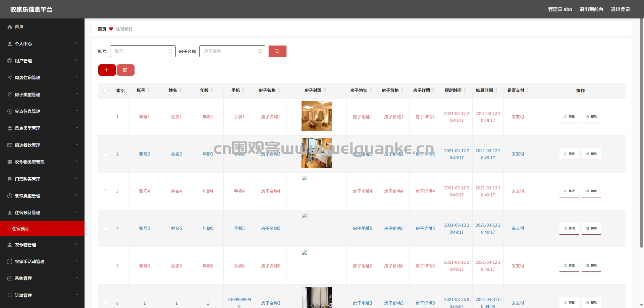
Task: Click the 账号 search input field
Action: point(143,51)
